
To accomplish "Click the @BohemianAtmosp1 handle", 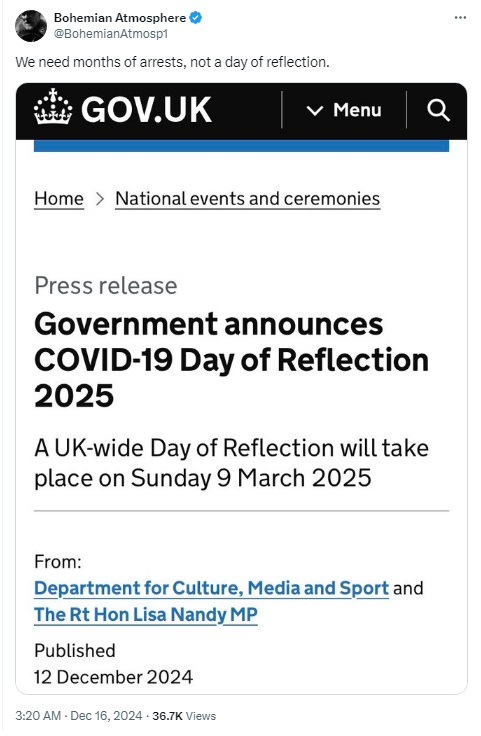I will (111, 34).
